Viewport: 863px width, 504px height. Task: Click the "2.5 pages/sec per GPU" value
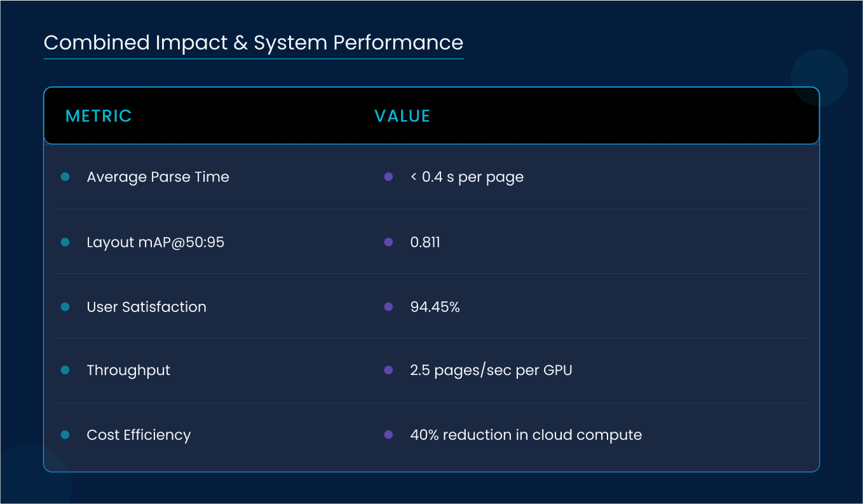click(x=491, y=370)
